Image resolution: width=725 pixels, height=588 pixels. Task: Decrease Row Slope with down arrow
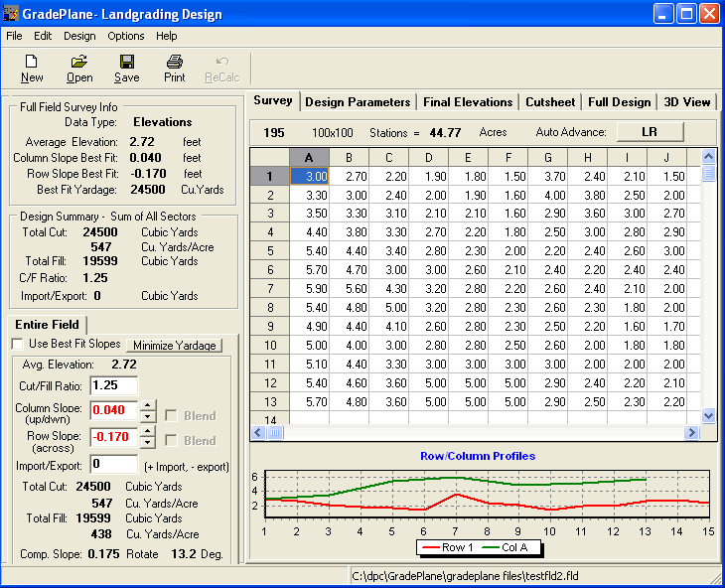point(148,442)
